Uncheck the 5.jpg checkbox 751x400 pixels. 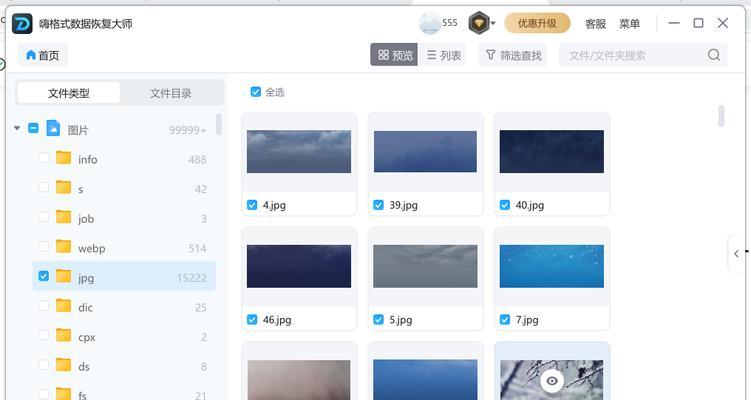click(378, 320)
